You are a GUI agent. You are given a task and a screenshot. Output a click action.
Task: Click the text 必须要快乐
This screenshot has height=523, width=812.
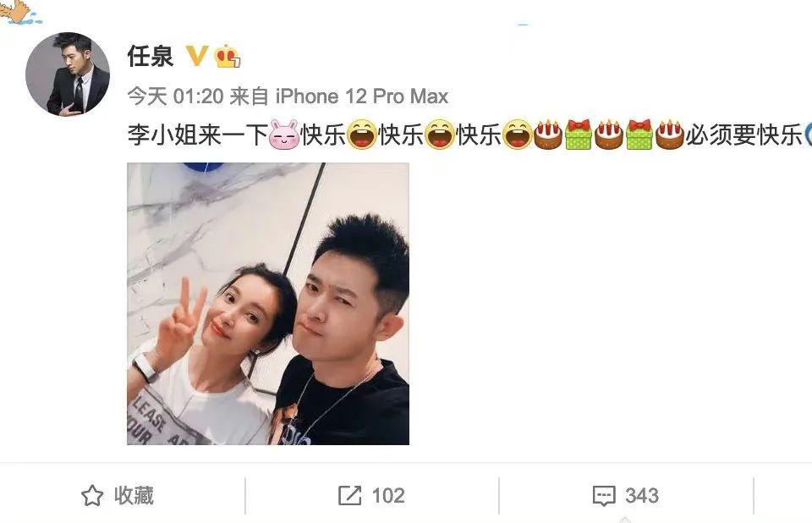click(743, 135)
